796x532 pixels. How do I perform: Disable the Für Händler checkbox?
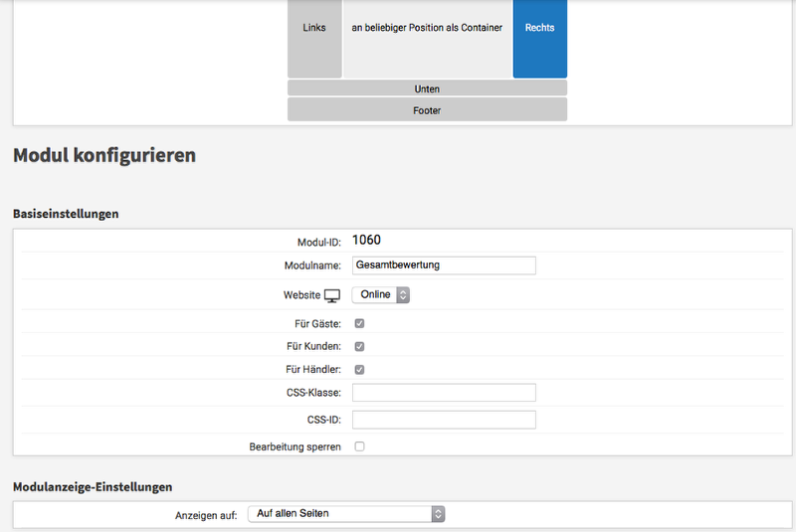coord(359,369)
